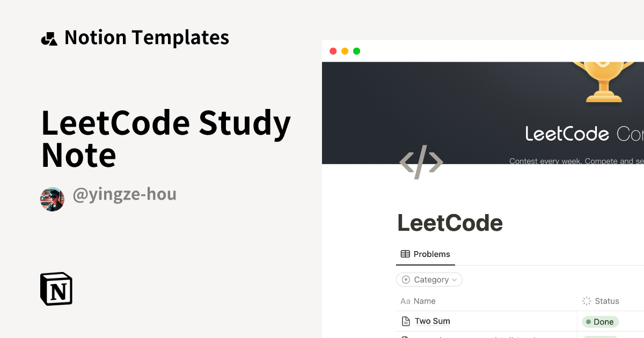Click the filter icon inside the Category chip
This screenshot has height=338, width=644.
(x=406, y=280)
